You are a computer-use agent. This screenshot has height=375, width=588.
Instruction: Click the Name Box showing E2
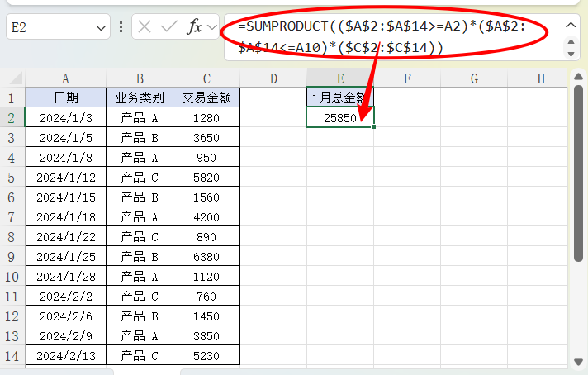[x=50, y=27]
